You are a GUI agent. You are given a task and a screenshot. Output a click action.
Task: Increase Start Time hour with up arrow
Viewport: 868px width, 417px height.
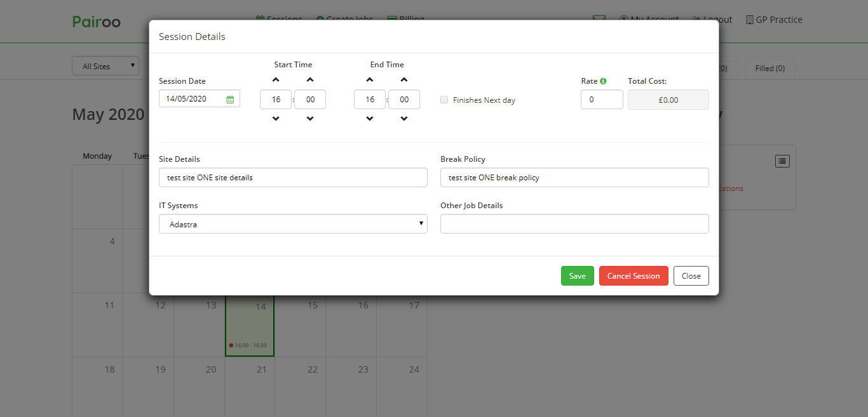(276, 80)
